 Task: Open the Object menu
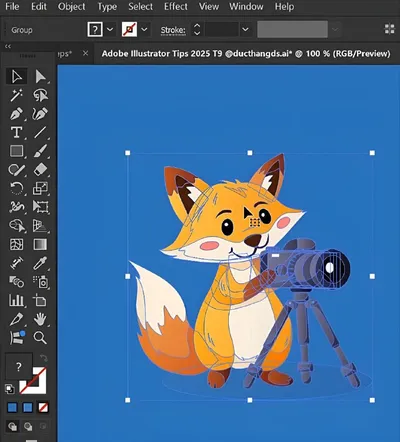[x=71, y=6]
